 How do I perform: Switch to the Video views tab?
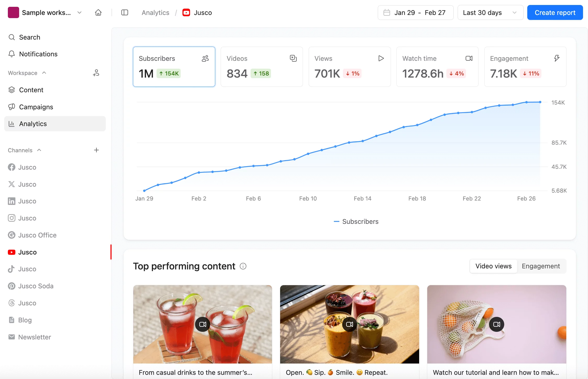click(x=493, y=266)
